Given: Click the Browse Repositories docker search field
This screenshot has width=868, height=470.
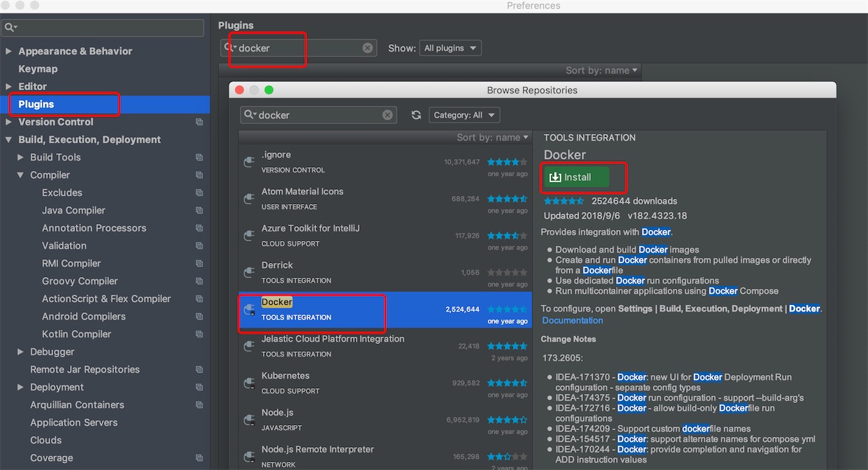Looking at the screenshot, I should click(319, 115).
